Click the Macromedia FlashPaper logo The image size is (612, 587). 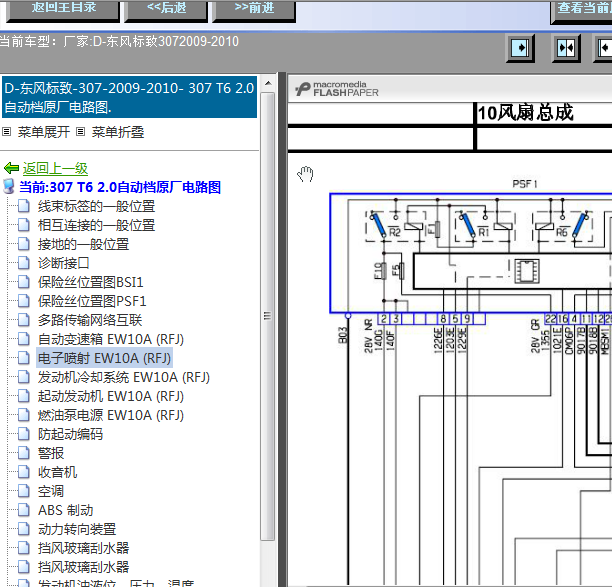pos(337,89)
